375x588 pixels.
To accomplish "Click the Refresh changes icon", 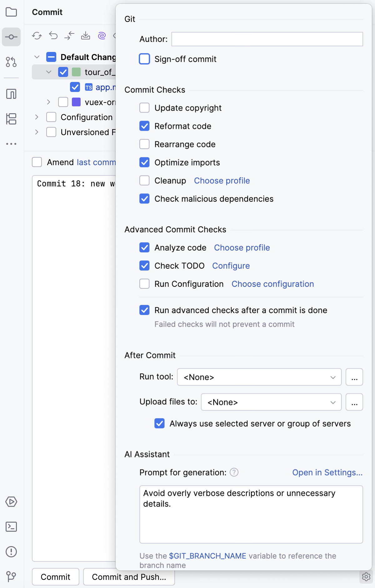I will (x=37, y=36).
